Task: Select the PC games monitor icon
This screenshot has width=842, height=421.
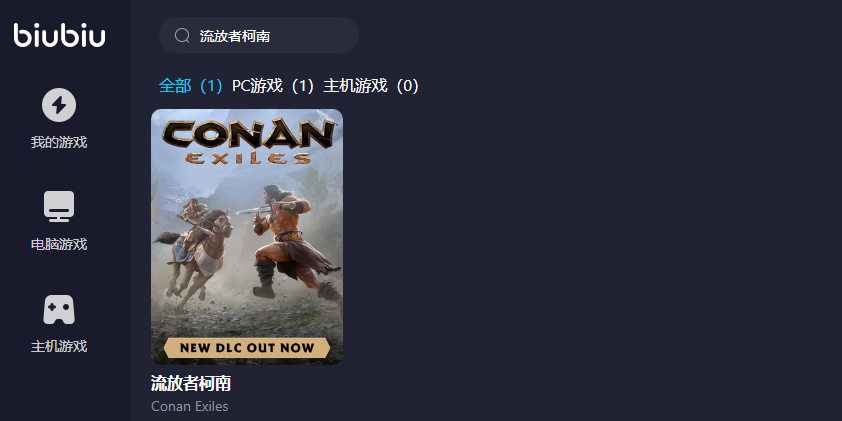Action: pyautogui.click(x=59, y=207)
